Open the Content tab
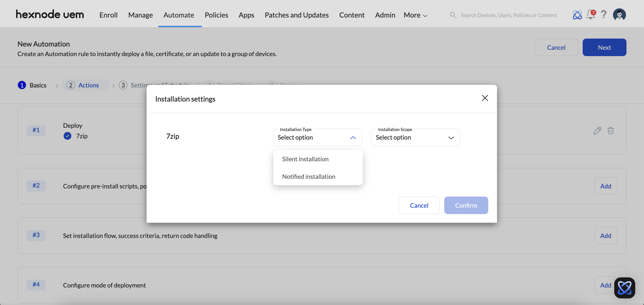 352,15
